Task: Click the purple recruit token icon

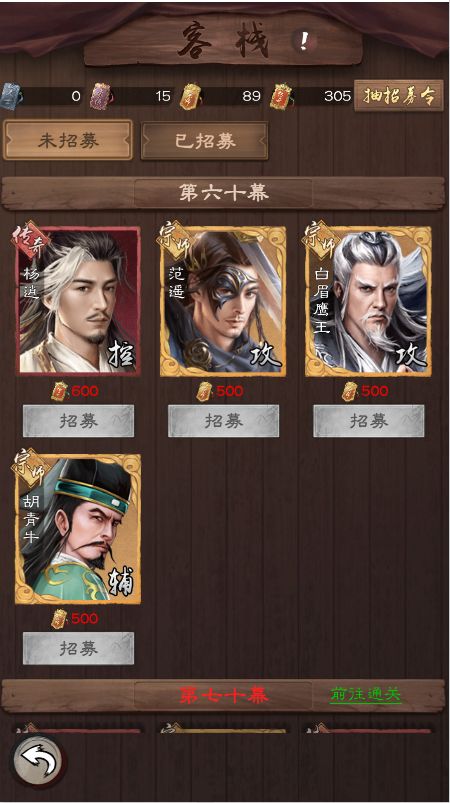Action: (101, 96)
